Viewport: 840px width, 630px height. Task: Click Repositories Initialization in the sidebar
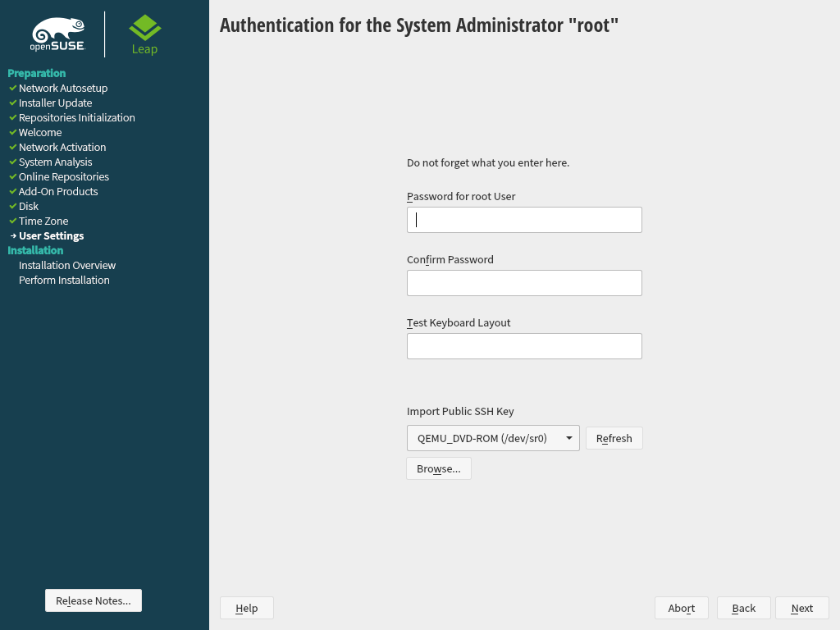coord(76,117)
